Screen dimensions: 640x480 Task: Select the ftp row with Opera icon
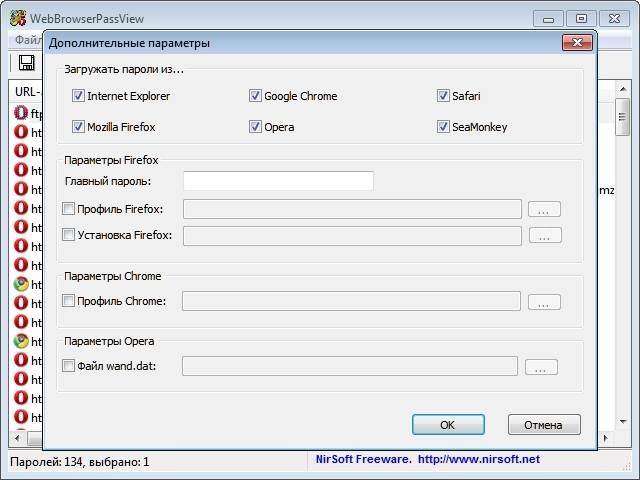[28, 113]
